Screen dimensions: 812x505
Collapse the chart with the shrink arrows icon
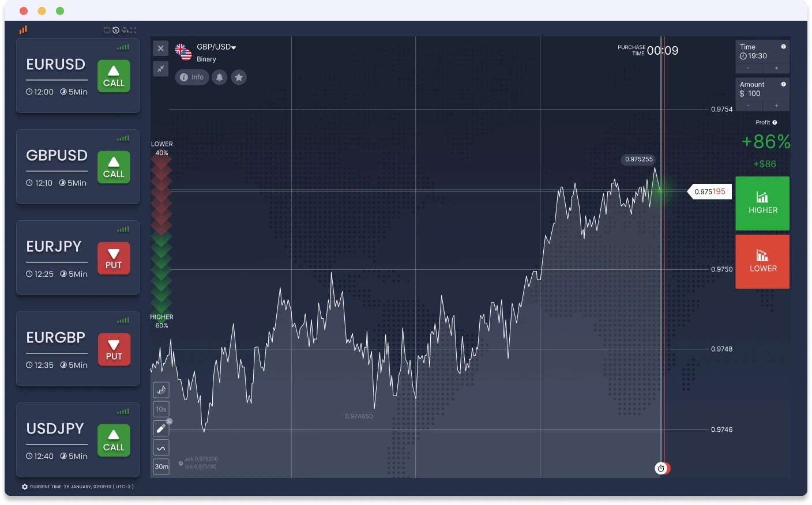point(161,69)
